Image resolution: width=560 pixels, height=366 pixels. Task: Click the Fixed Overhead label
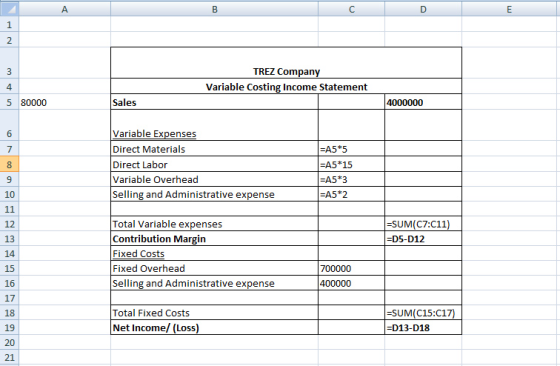(149, 268)
